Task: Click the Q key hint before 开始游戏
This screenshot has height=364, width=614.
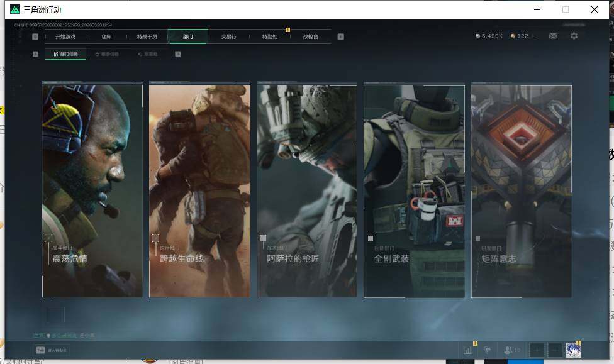Action: [x=35, y=36]
